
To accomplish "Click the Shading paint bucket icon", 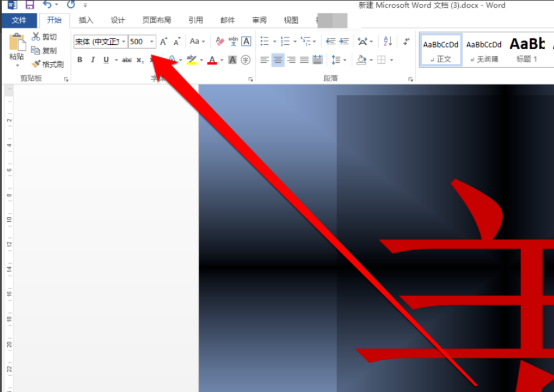I will (361, 60).
